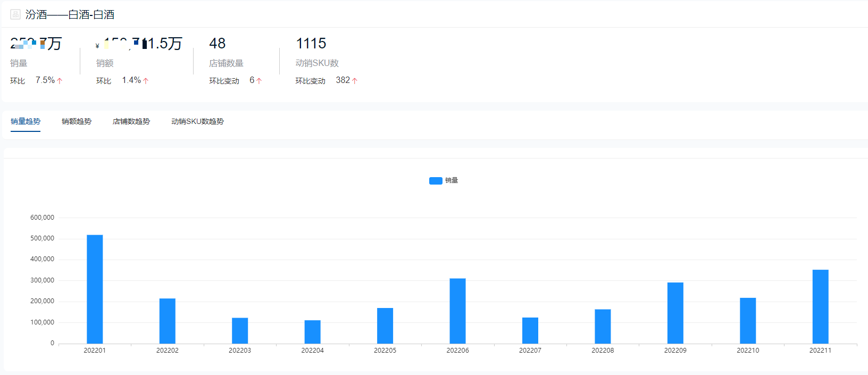This screenshot has height=375, width=868.
Task: Click the 202204 bar
Action: pyautogui.click(x=312, y=332)
